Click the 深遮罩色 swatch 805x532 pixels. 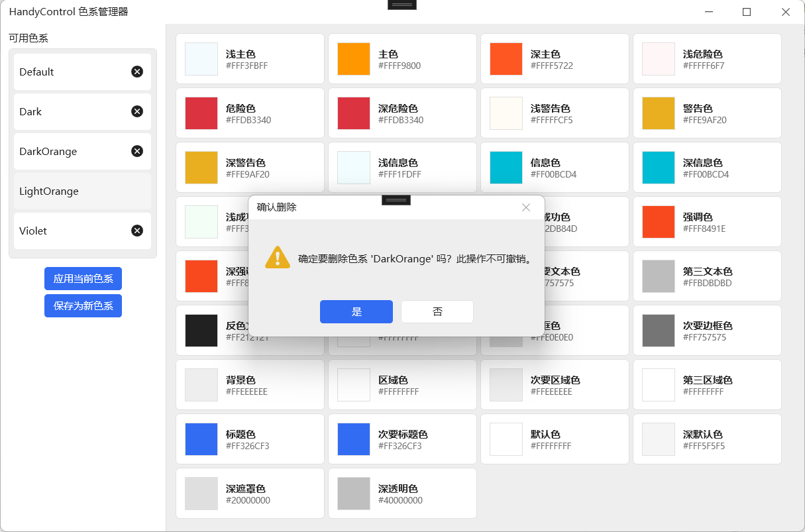[201, 494]
